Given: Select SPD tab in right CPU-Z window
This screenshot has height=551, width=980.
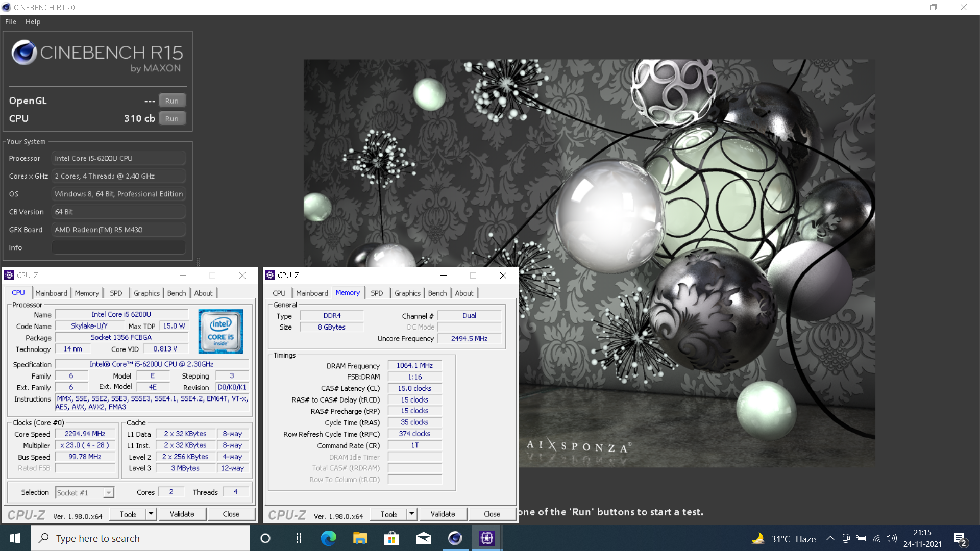Looking at the screenshot, I should 377,293.
